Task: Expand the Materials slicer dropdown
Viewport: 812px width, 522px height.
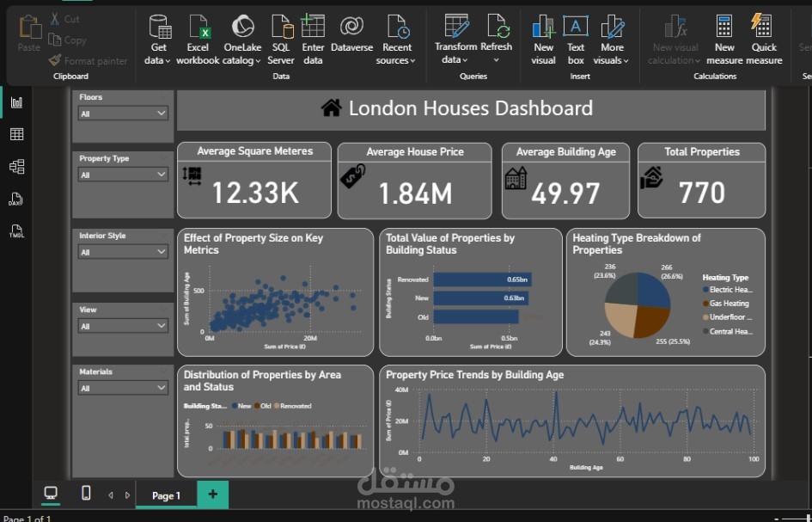Action: click(x=161, y=388)
